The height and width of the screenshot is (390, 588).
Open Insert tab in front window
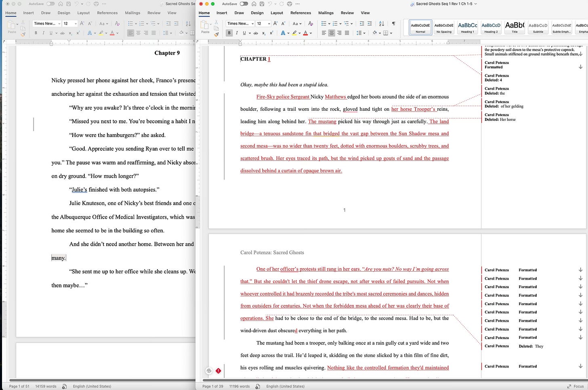[x=222, y=13]
